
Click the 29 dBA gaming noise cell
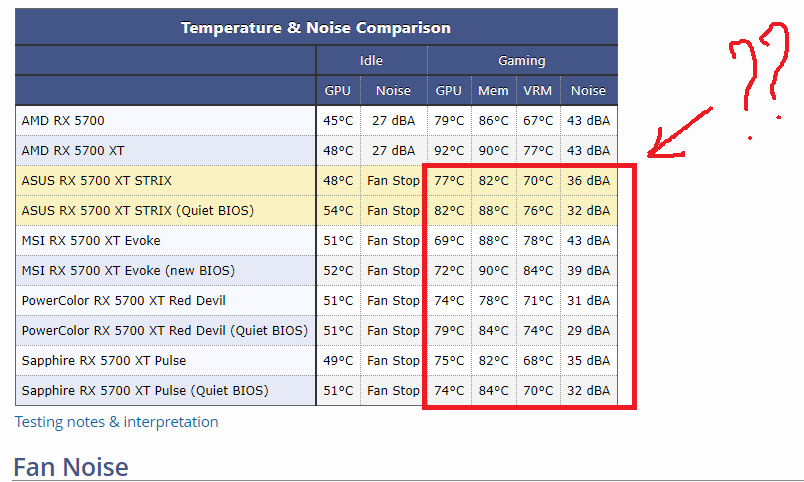588,331
